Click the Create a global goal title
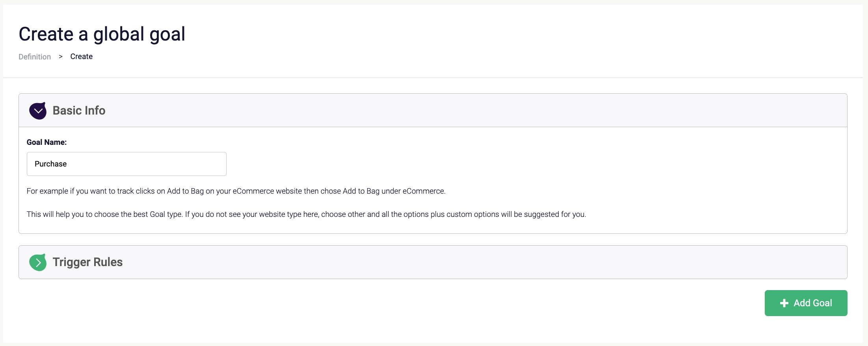Viewport: 868px width, 346px height. (x=102, y=34)
